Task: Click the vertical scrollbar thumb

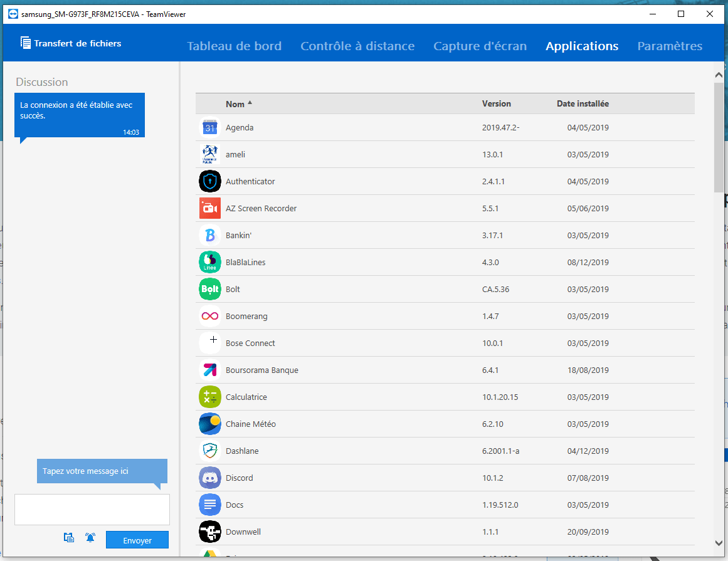Action: pyautogui.click(x=719, y=137)
